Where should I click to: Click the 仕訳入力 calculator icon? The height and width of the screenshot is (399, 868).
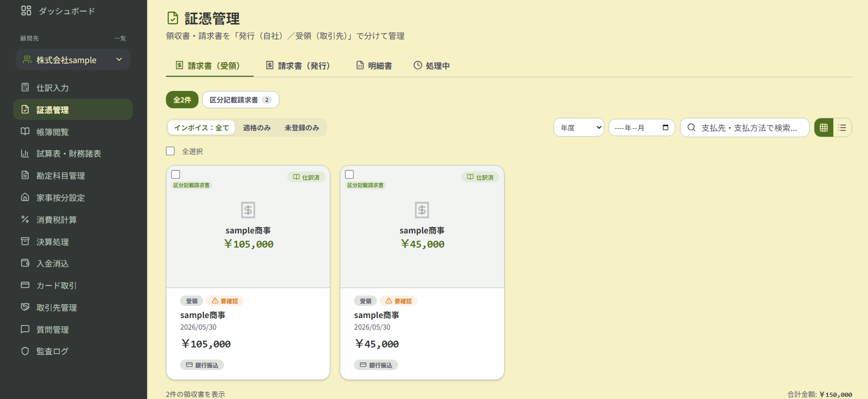coord(25,87)
